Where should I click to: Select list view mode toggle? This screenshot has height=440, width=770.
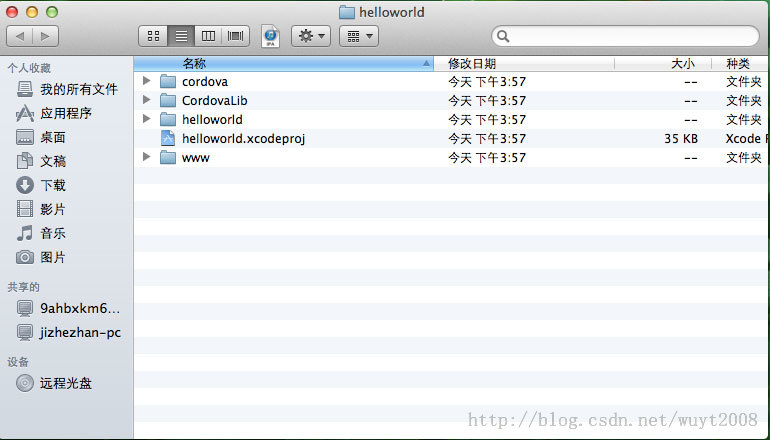[181, 36]
